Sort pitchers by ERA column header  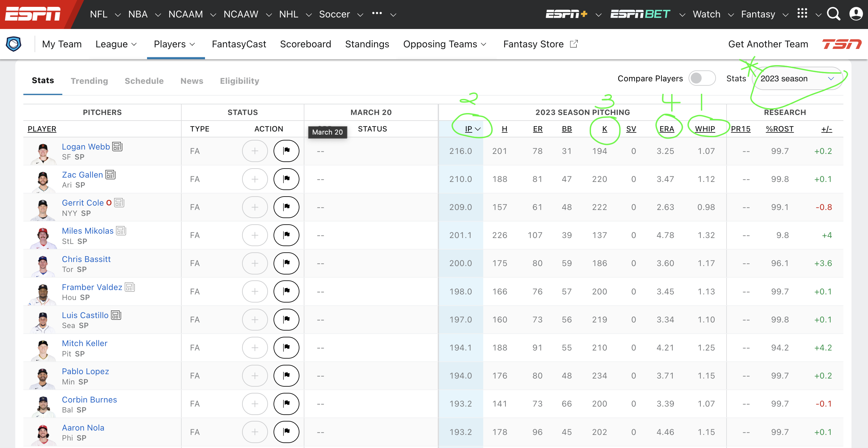click(666, 129)
